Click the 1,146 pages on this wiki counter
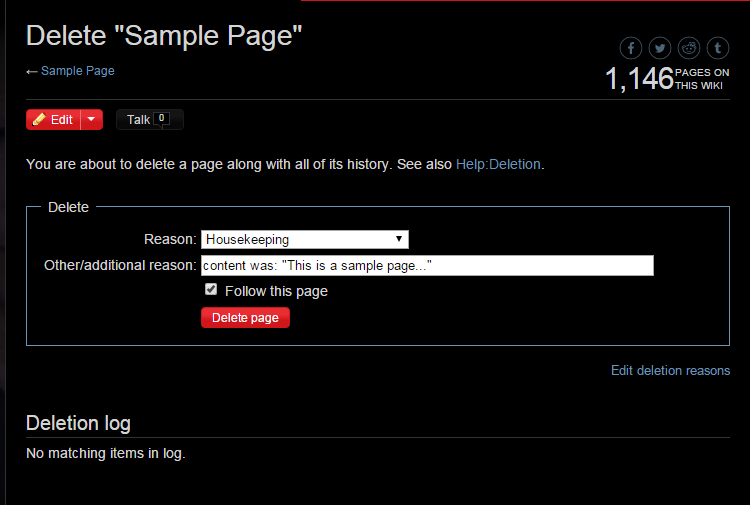Viewport: 750px width, 505px height. click(x=667, y=79)
